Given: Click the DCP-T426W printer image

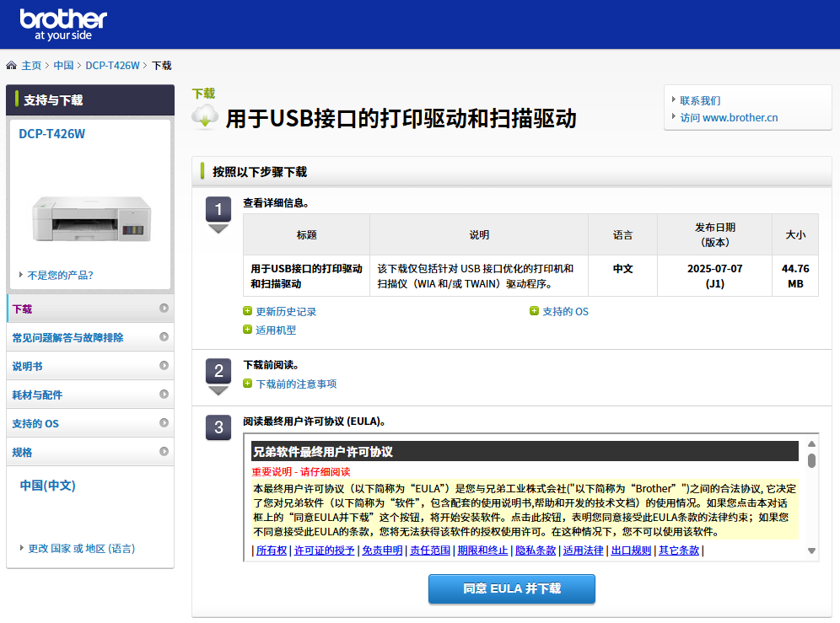Looking at the screenshot, I should coord(92,218).
